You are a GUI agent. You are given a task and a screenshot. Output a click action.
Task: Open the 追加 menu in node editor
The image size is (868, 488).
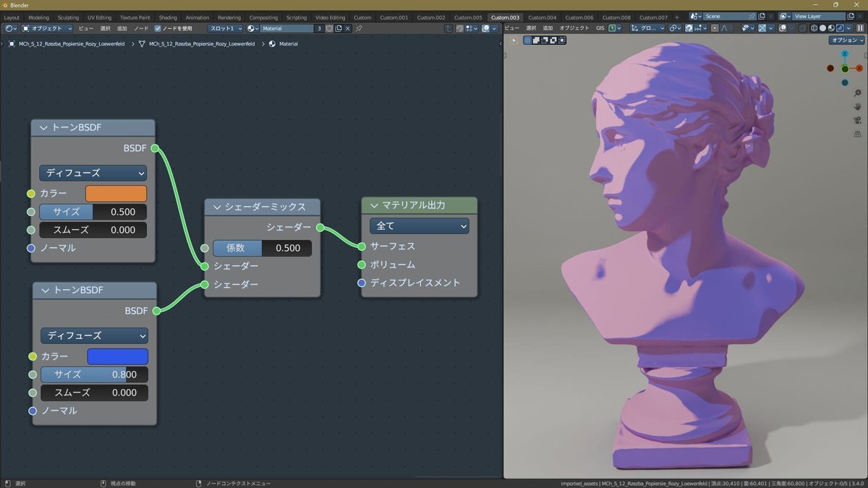[122, 28]
